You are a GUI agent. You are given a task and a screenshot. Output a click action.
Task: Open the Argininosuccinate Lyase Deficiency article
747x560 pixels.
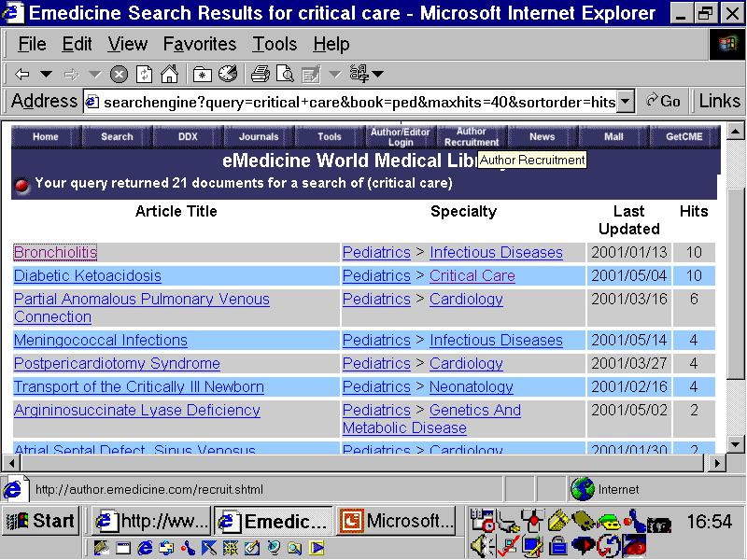(x=137, y=410)
